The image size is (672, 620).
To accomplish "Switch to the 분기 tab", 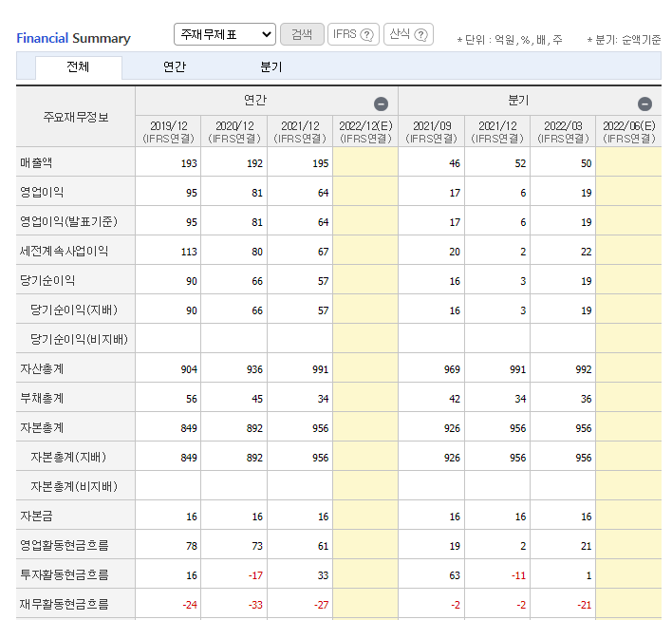I will click(271, 66).
